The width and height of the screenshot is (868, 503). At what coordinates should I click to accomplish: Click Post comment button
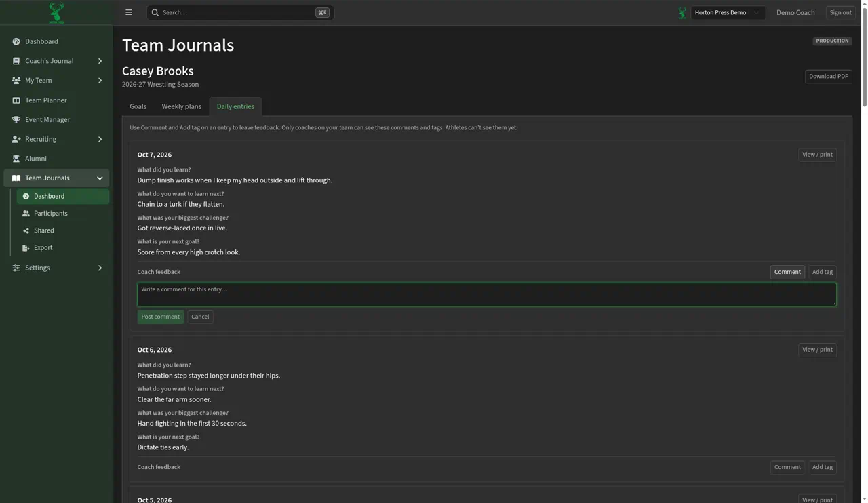(x=160, y=317)
